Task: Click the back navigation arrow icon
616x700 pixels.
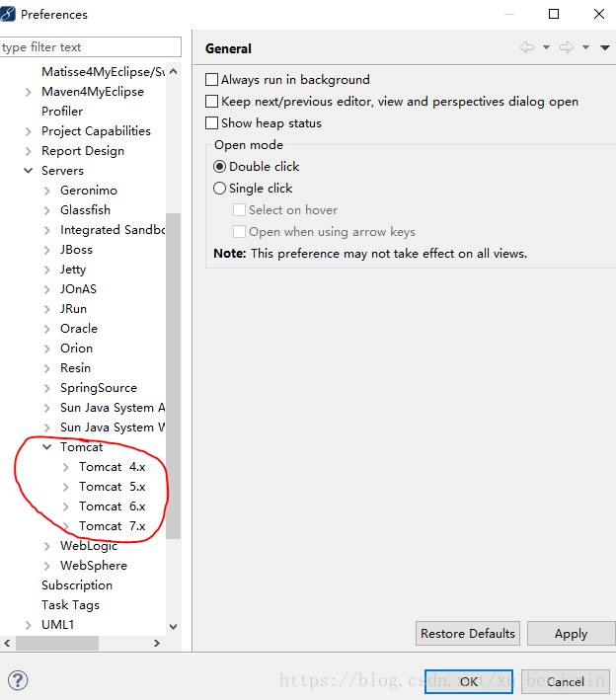Action: pos(527,47)
